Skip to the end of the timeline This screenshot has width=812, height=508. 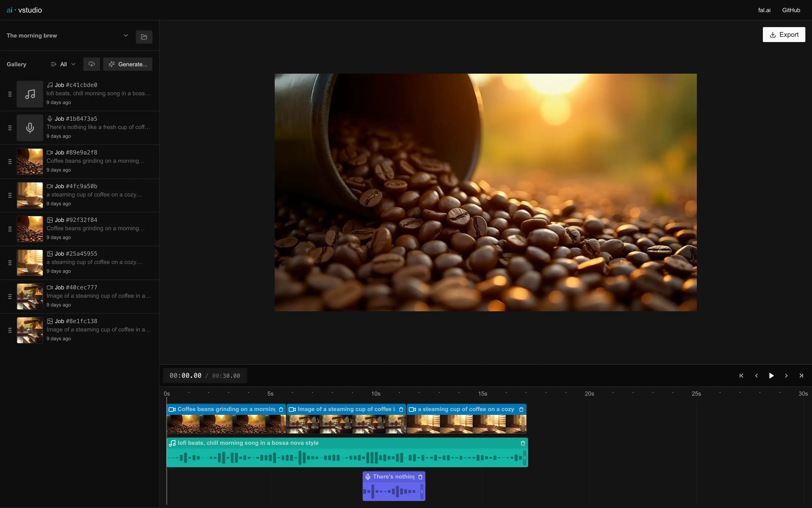click(x=801, y=376)
